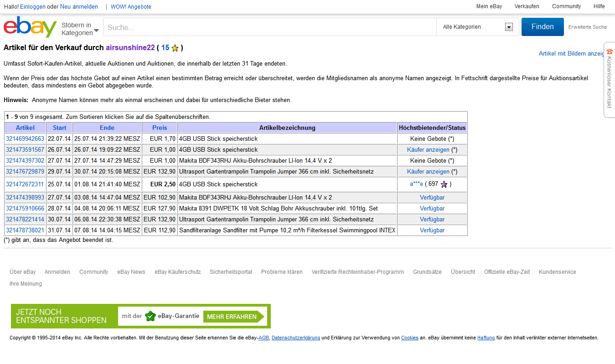Open the Mein eBay menu
Image resolution: width=615 pixels, height=364 pixels.
coord(489,6)
